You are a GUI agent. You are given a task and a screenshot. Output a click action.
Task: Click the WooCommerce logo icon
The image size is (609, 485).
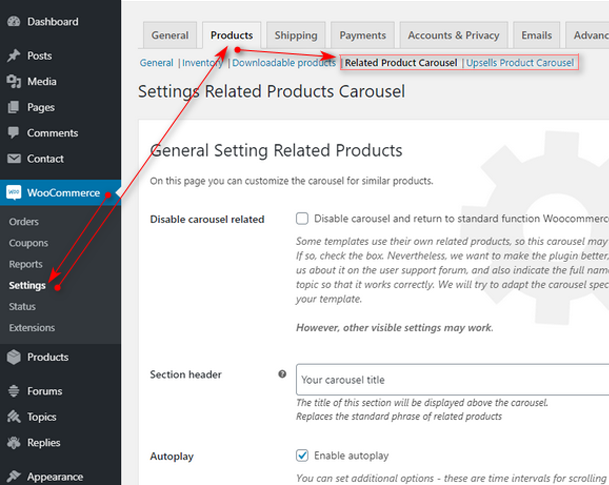14,192
